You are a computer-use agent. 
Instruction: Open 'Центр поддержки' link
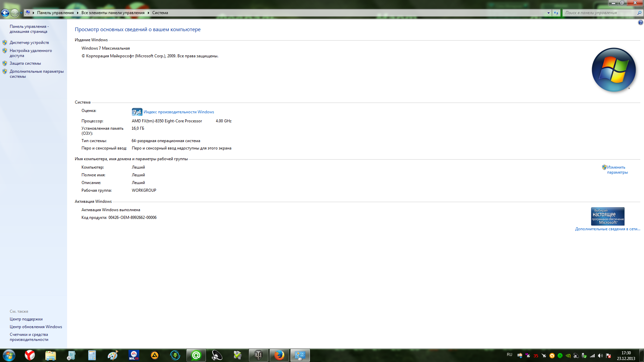click(x=26, y=319)
